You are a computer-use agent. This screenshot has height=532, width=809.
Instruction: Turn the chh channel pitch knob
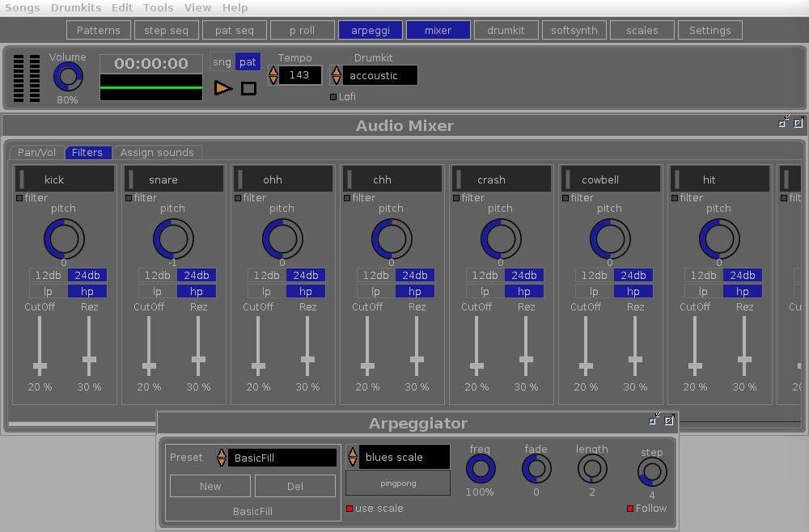(392, 239)
